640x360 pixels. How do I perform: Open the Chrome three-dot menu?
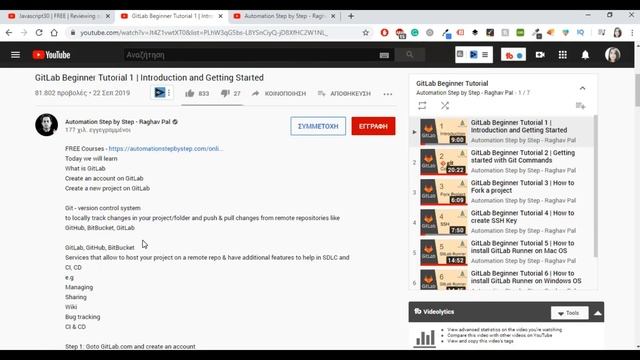click(632, 33)
